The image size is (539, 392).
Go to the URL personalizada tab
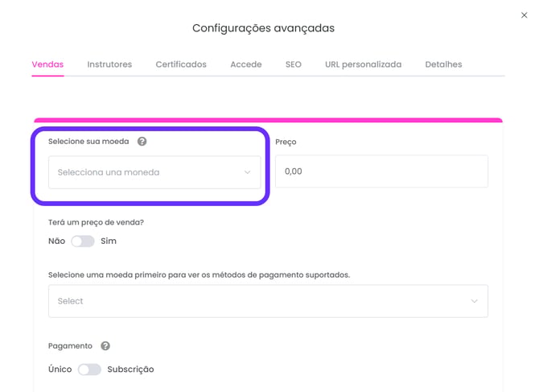(x=364, y=64)
